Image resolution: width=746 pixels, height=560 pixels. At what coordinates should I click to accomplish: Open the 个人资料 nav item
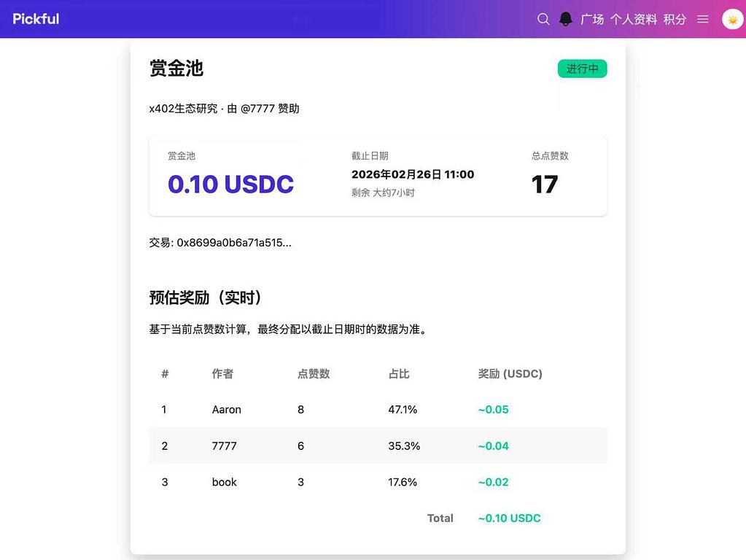pyautogui.click(x=634, y=19)
